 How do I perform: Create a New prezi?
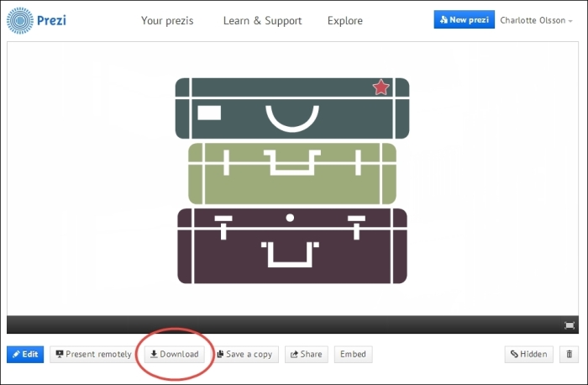(464, 20)
